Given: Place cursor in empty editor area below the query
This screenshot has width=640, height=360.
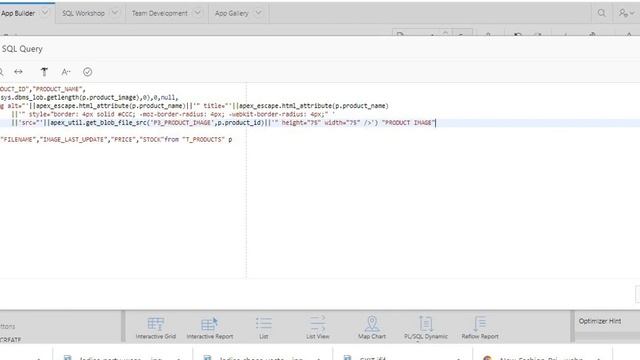Looking at the screenshot, I should pos(320,212).
